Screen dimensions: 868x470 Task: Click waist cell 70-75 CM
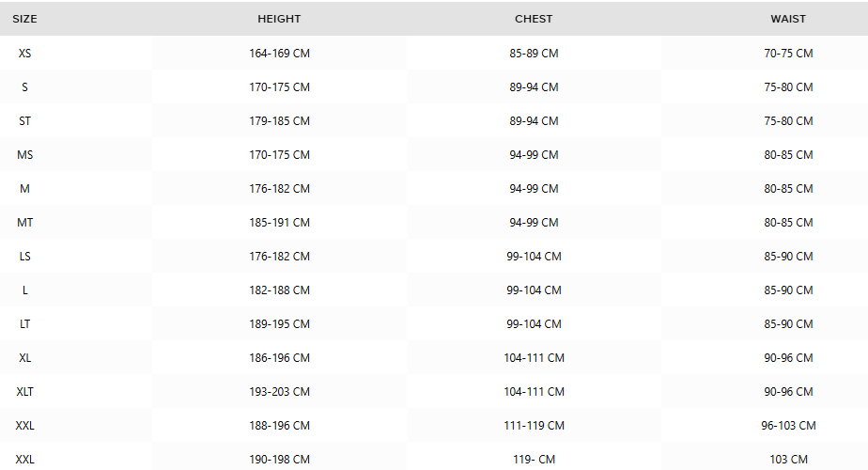(x=789, y=54)
